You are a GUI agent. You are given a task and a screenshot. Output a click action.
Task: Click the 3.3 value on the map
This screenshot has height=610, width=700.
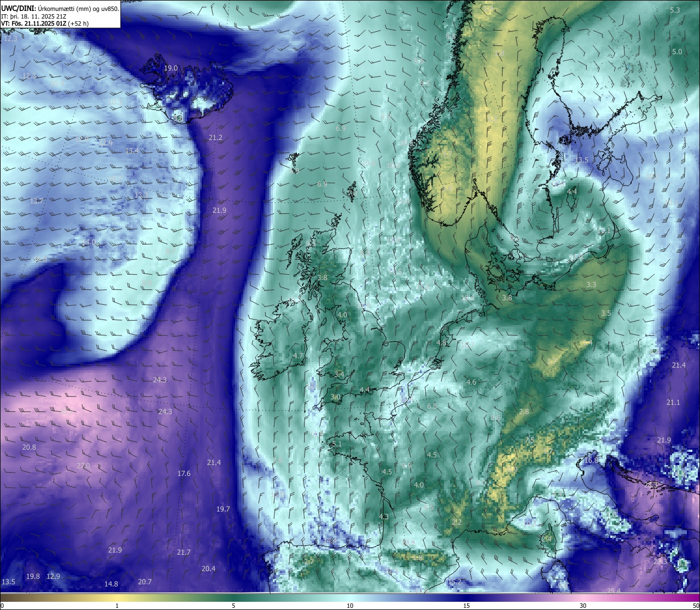[591, 285]
